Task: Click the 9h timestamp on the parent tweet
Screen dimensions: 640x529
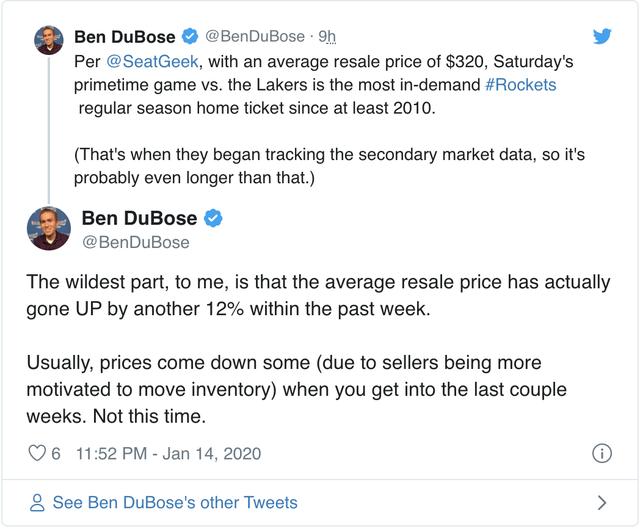Action: (x=327, y=36)
